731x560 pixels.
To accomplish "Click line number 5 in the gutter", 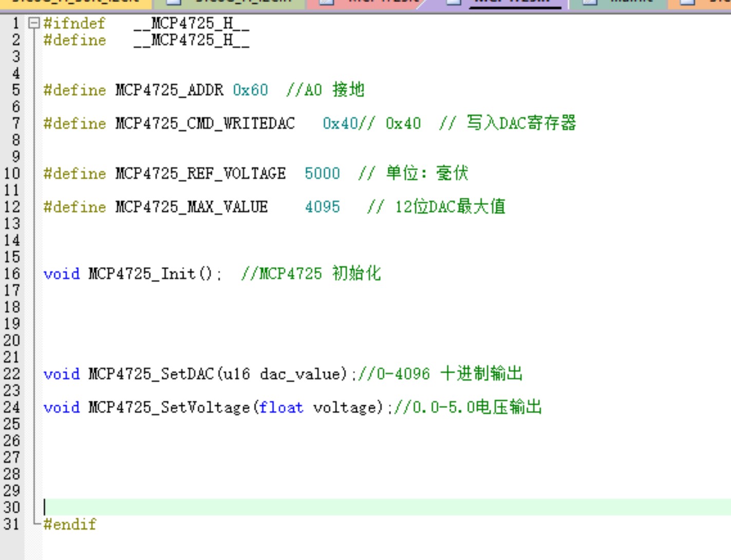I will coord(16,90).
